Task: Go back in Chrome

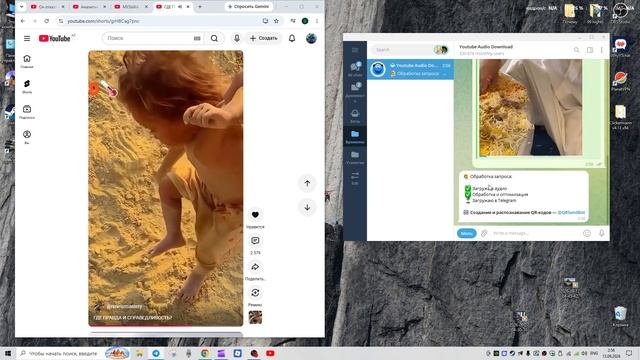Action: (x=23, y=21)
